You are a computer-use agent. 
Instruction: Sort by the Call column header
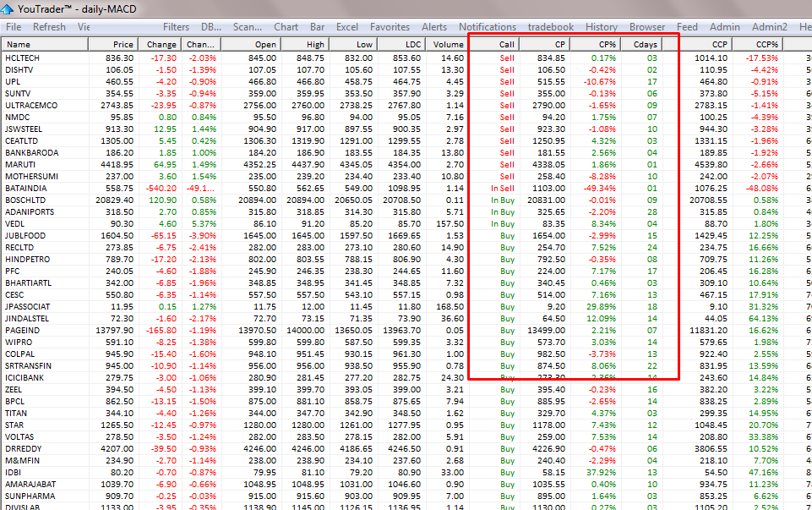493,44
